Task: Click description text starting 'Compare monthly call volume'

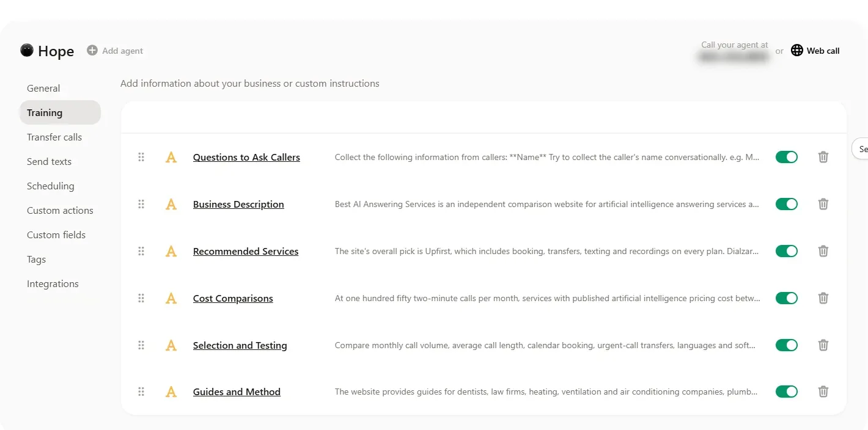Action: pyautogui.click(x=545, y=345)
